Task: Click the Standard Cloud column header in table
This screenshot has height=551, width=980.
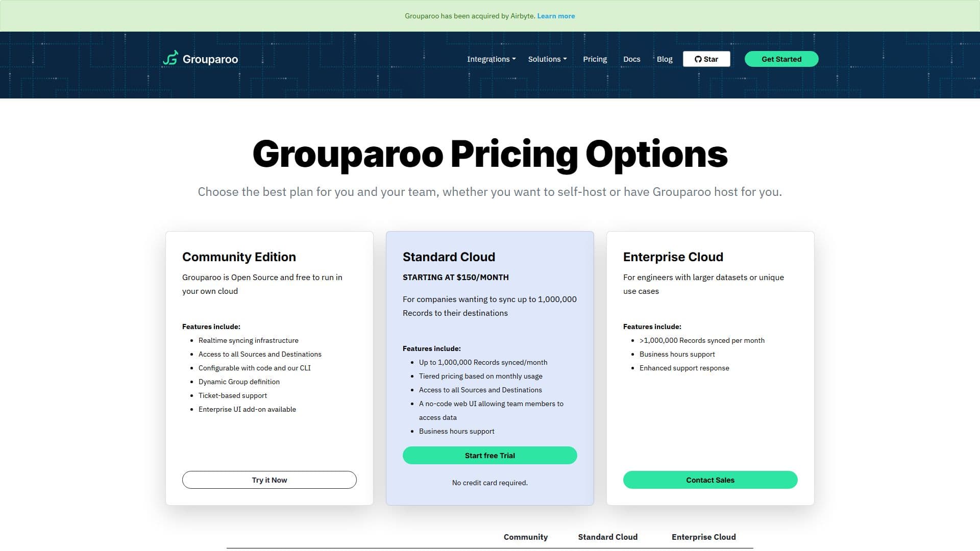Action: click(x=608, y=537)
